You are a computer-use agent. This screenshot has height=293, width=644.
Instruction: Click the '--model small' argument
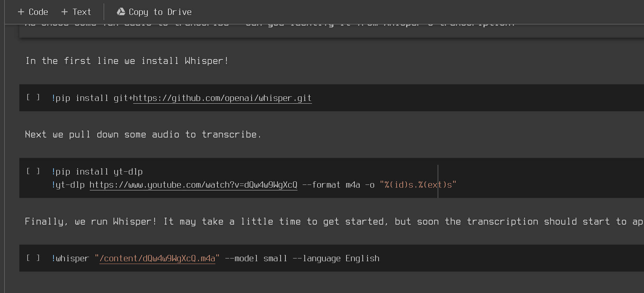coord(256,258)
